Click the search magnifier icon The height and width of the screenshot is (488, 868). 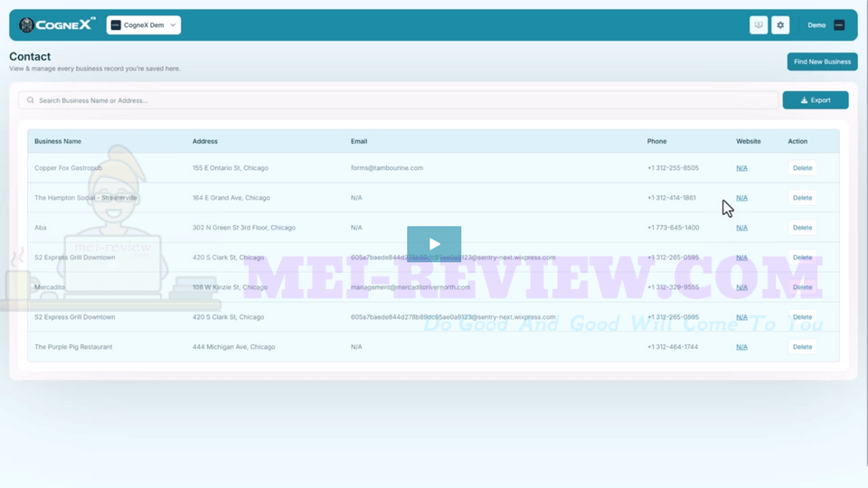[x=31, y=100]
